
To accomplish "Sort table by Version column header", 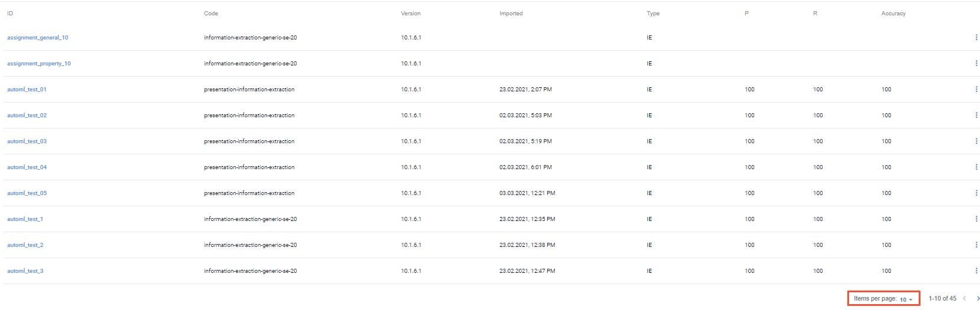I will tap(410, 14).
